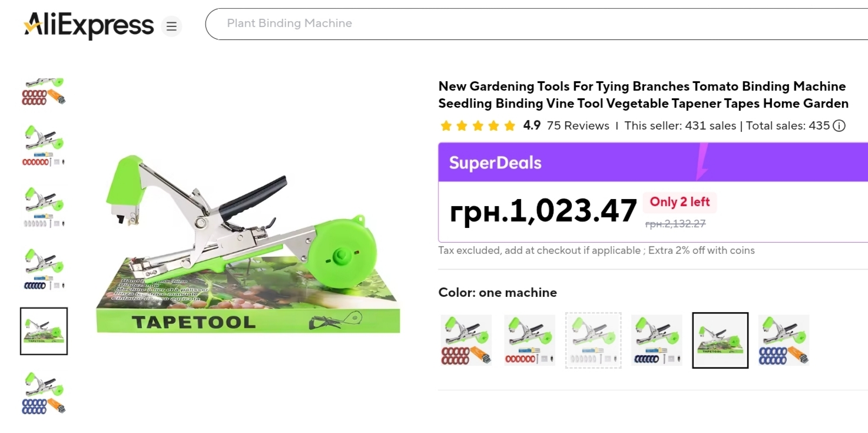Click the info icon next to Total sales

point(839,125)
